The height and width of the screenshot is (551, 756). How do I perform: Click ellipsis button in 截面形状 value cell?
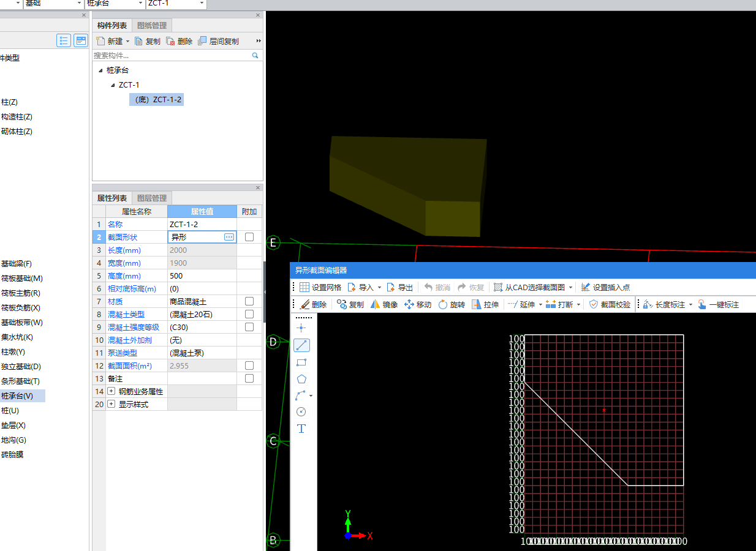click(x=229, y=237)
